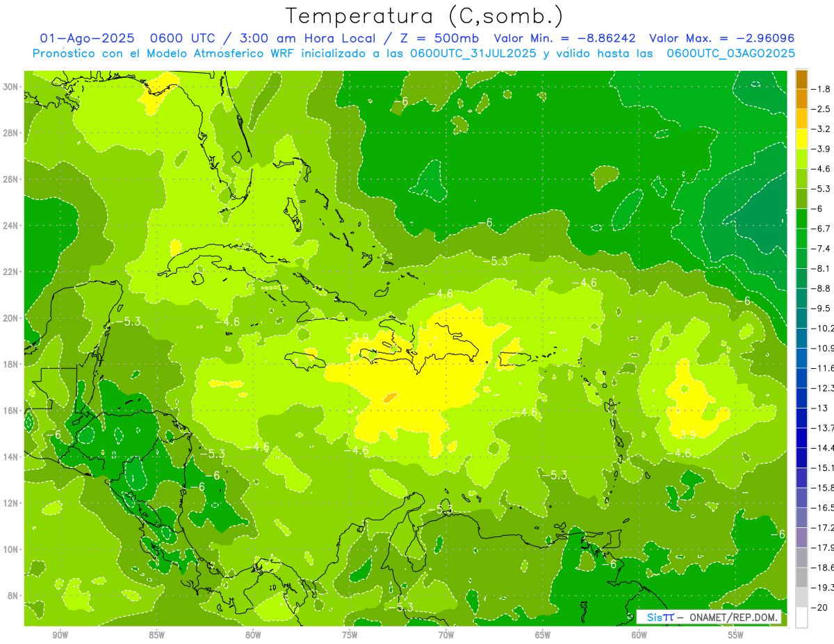Viewport: 834px width, 644px height.
Task: Click the title "Temperatura (C,somb.)"
Action: 425,17
